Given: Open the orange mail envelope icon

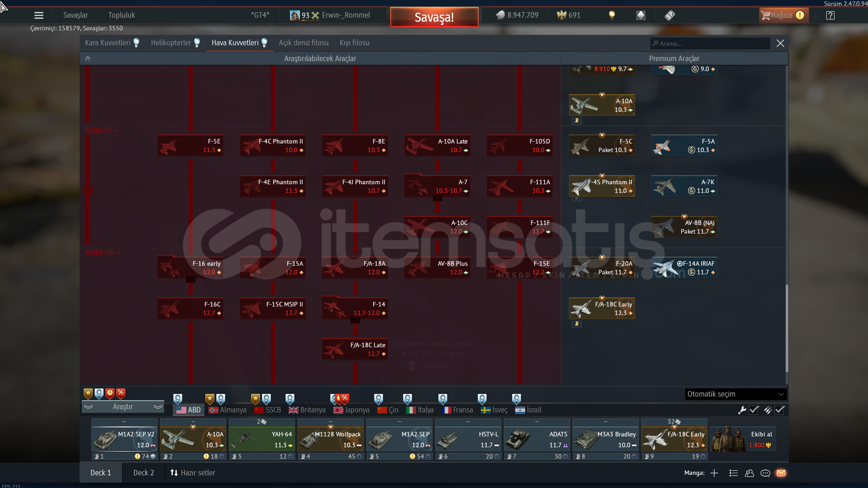Looking at the screenshot, I should tap(781, 473).
